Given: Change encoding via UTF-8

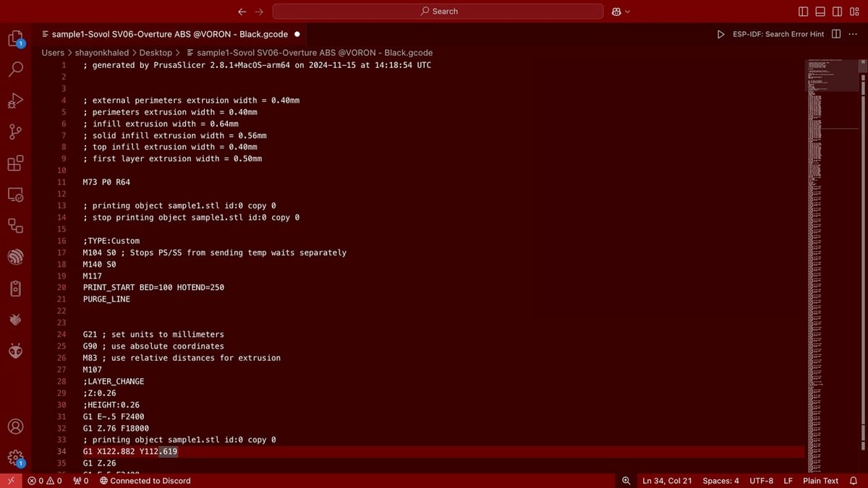Looking at the screenshot, I should 761,481.
